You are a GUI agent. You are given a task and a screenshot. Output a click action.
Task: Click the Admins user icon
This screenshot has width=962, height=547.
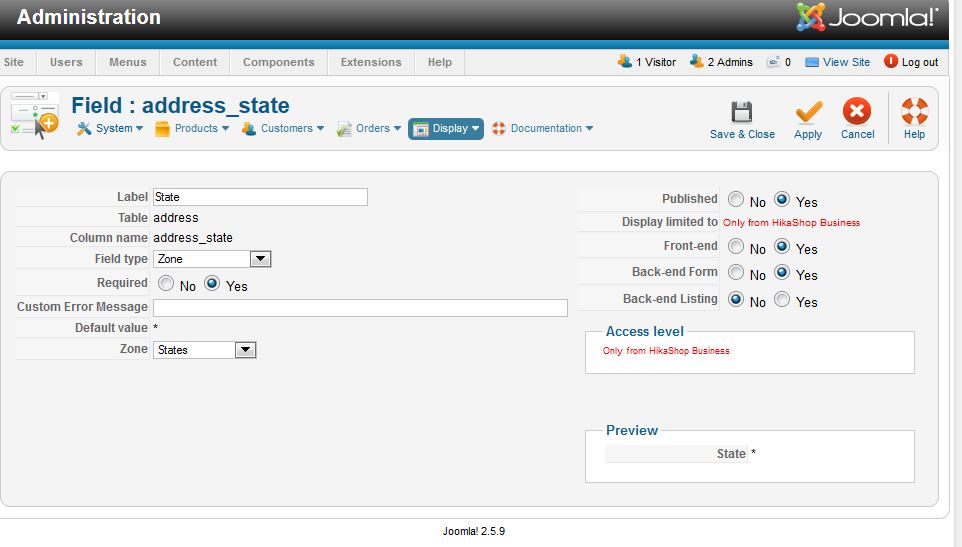[x=696, y=61]
